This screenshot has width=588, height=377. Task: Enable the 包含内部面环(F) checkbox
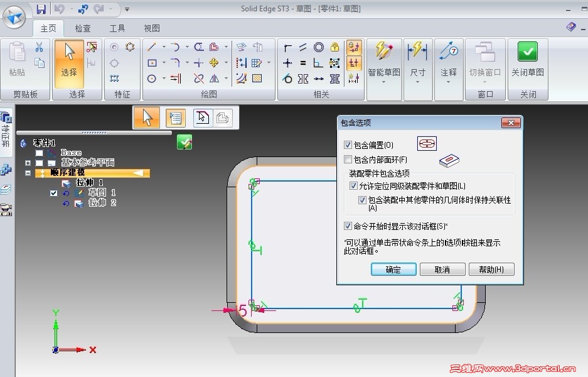tap(348, 160)
